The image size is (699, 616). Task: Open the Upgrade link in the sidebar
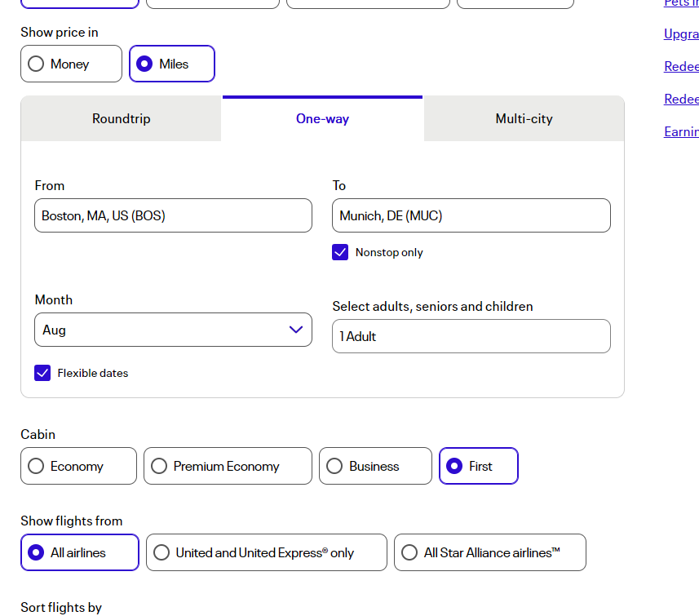(x=681, y=34)
